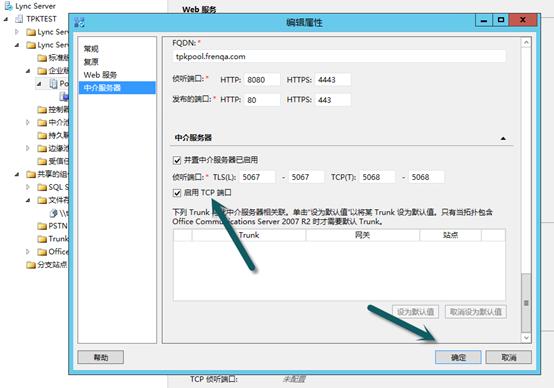The image size is (554, 388).
Task: Select 中介服务器 in dialog sidebar list
Action: click(x=117, y=88)
